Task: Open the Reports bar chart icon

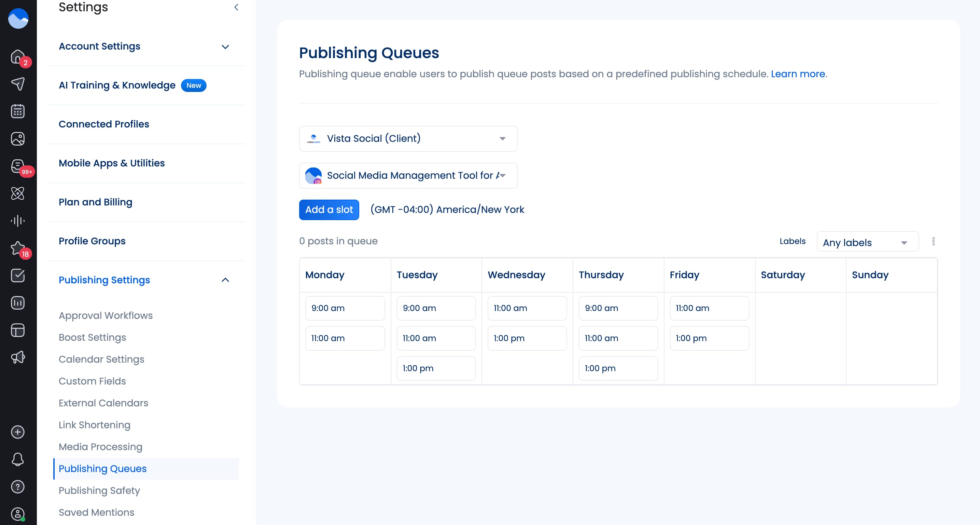Action: pyautogui.click(x=17, y=302)
